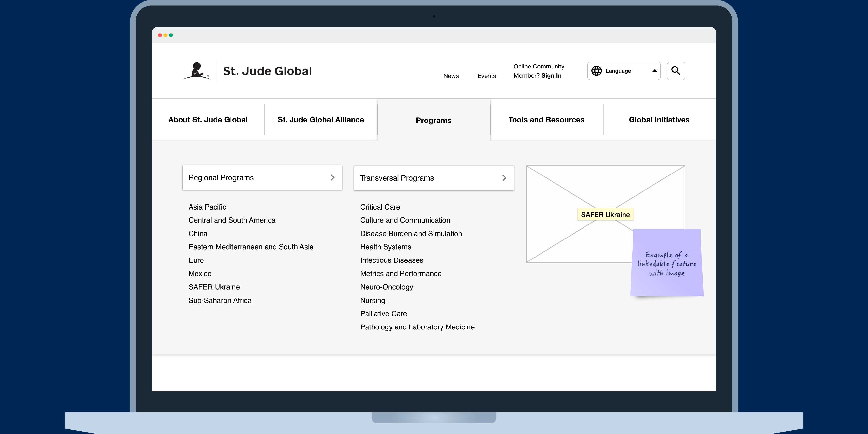The width and height of the screenshot is (868, 434).
Task: Expand Transversal Programs chevron
Action: pyautogui.click(x=504, y=178)
